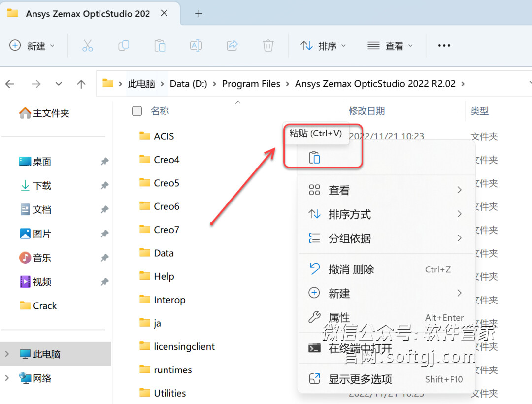
Task: Expand the 网络 tree node
Action: pyautogui.click(x=7, y=378)
